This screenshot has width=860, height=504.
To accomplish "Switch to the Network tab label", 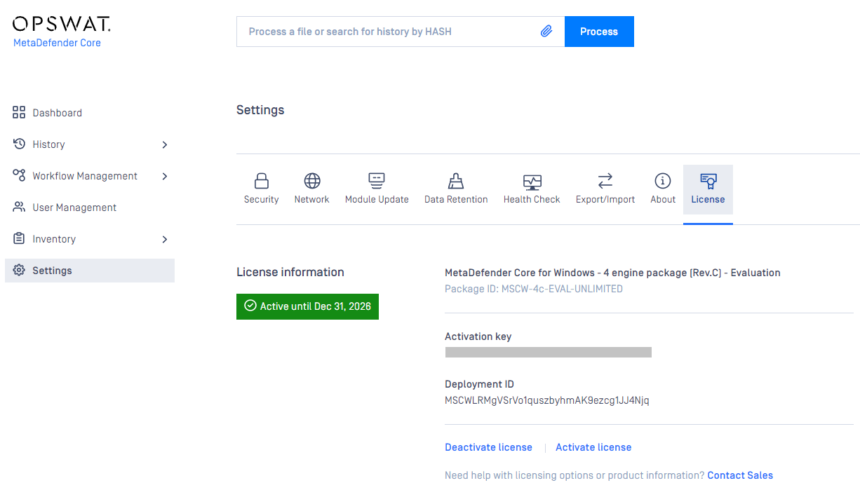I will tap(311, 200).
